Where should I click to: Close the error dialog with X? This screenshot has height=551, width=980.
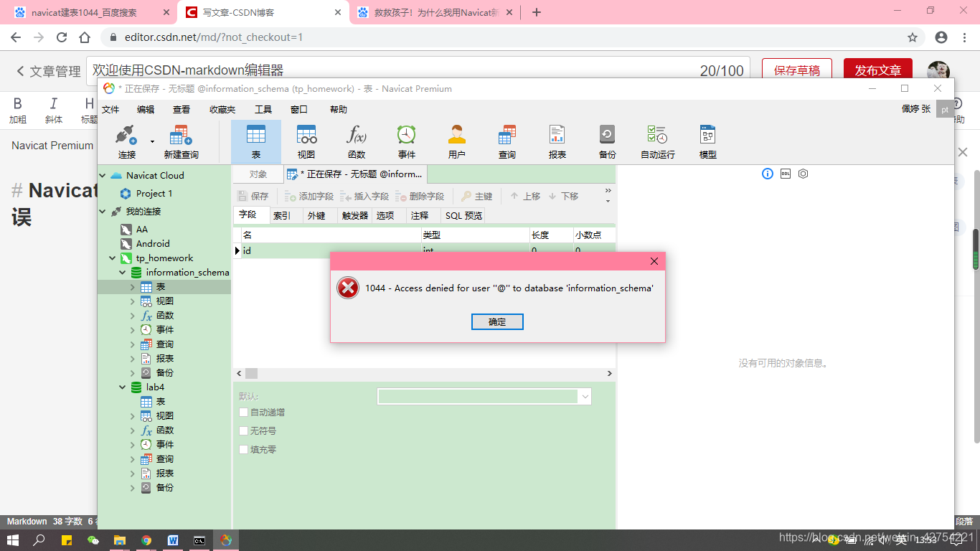pos(654,261)
